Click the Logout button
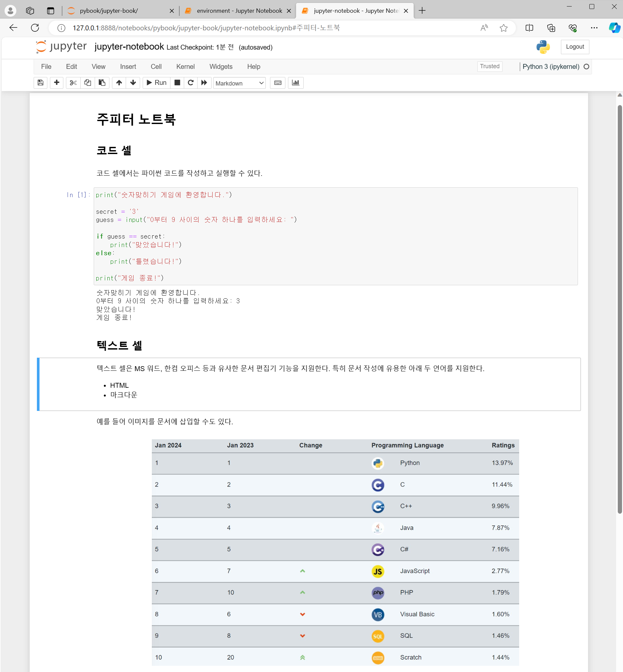The width and height of the screenshot is (623, 672). [x=575, y=47]
